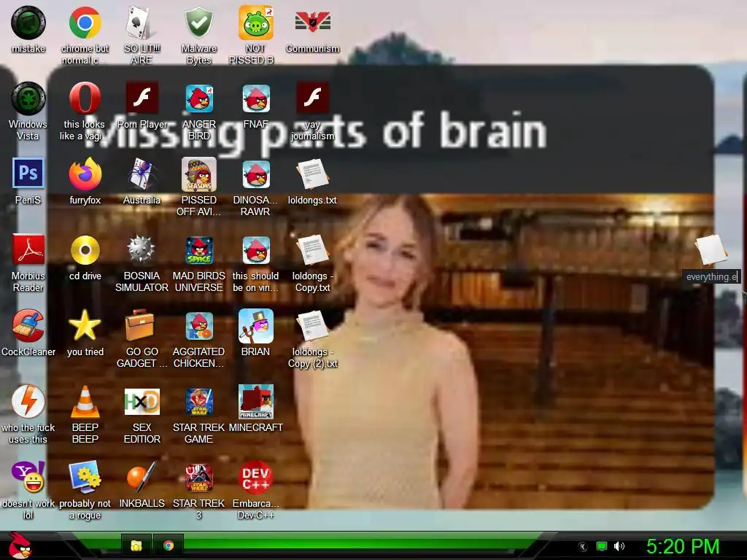Select the 'this should be on vin...' icon
747x560 pixels.
pyautogui.click(x=256, y=250)
